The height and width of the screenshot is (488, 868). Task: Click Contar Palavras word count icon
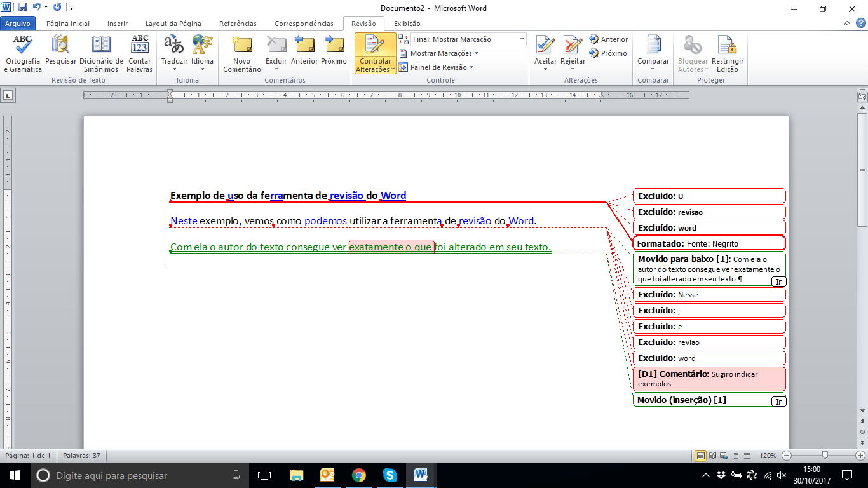pos(139,46)
